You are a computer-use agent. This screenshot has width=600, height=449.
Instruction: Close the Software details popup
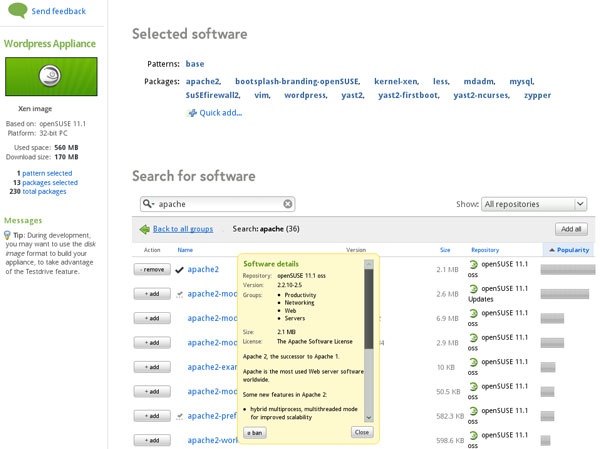coord(362,432)
